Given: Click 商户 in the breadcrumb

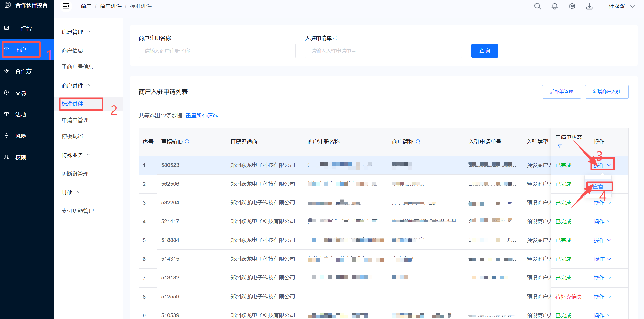Looking at the screenshot, I should tap(86, 6).
